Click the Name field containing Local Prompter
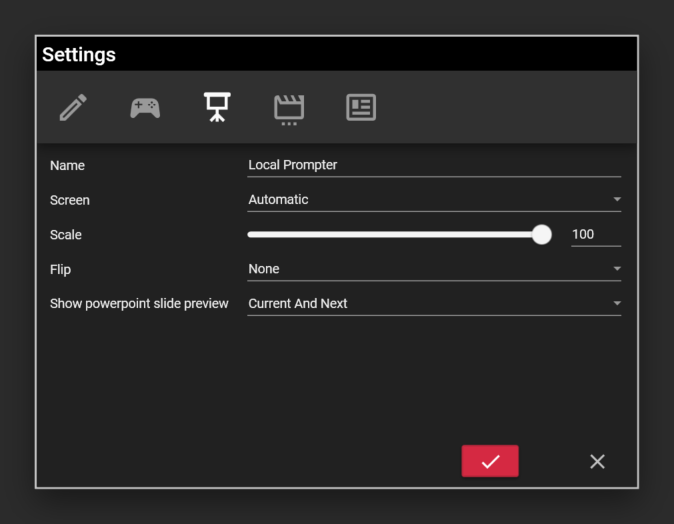 click(x=433, y=165)
